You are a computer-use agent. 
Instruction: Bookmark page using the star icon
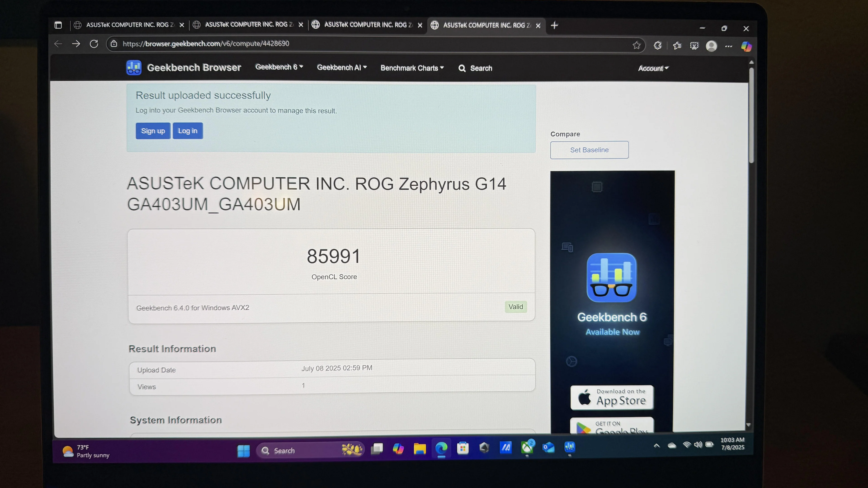(636, 45)
